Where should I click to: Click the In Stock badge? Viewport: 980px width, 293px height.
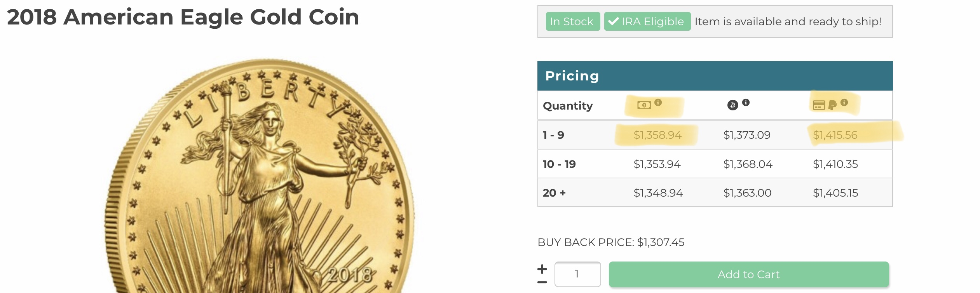(x=572, y=21)
